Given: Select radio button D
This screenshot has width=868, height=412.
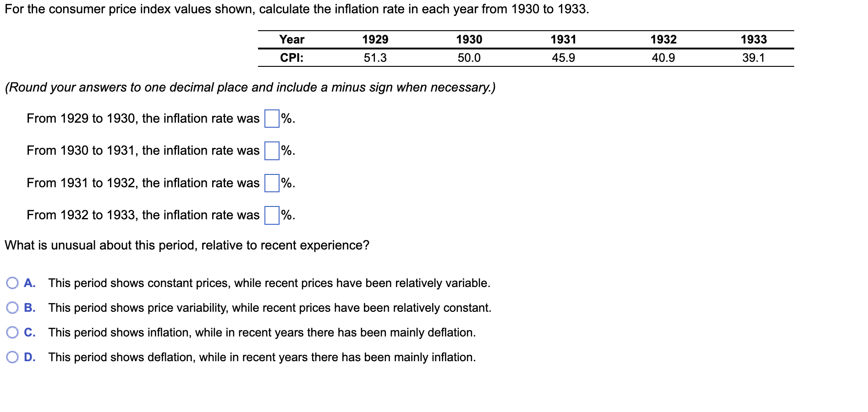Looking at the screenshot, I should (x=13, y=358).
